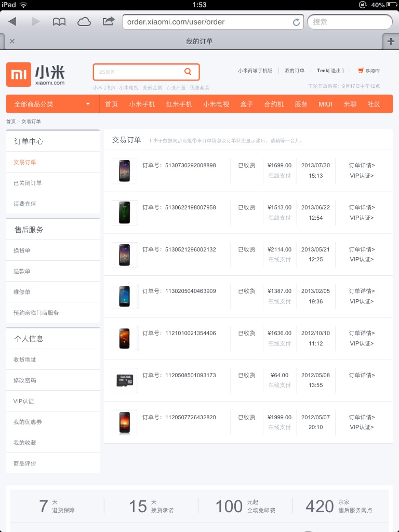Click 我的订单 header link
The width and height of the screenshot is (399, 532).
point(295,71)
